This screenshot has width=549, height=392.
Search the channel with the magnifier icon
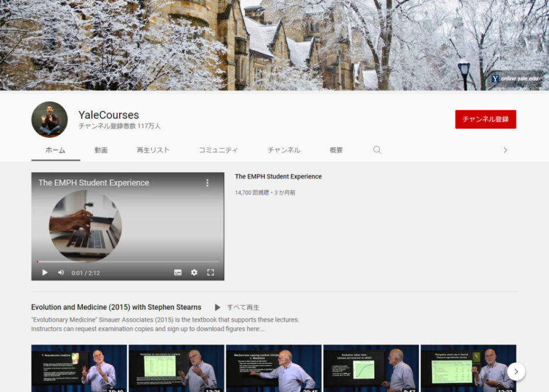click(x=377, y=150)
